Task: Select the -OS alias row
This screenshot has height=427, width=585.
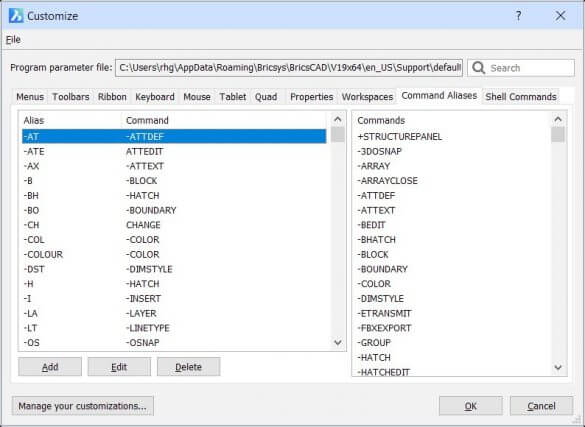Action: pos(174,343)
